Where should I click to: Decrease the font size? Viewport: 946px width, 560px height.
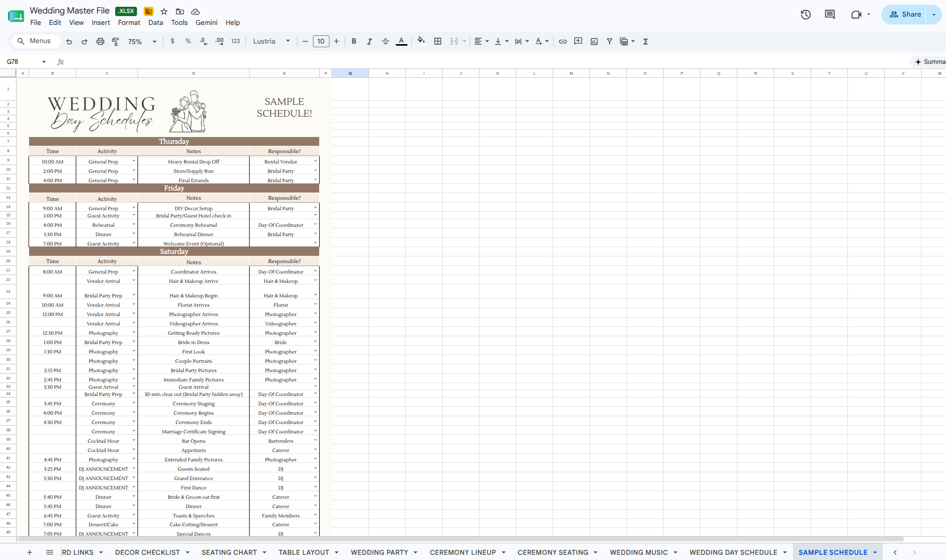click(305, 42)
